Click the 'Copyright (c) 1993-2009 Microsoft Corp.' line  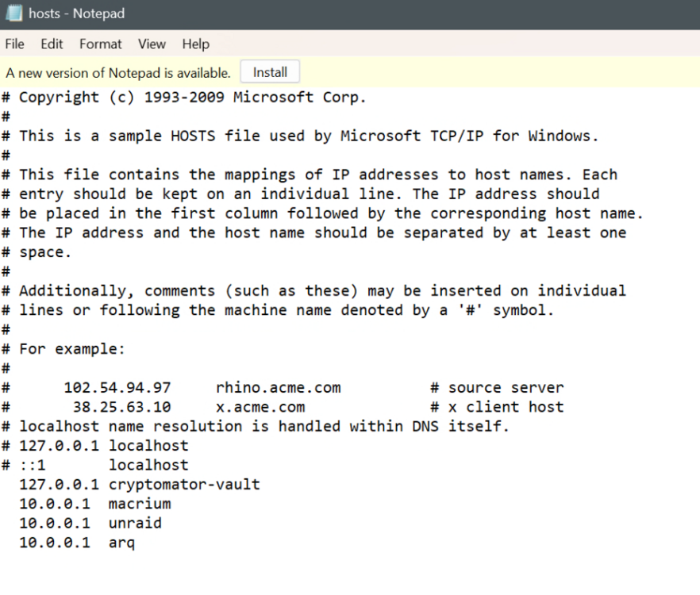[183, 97]
